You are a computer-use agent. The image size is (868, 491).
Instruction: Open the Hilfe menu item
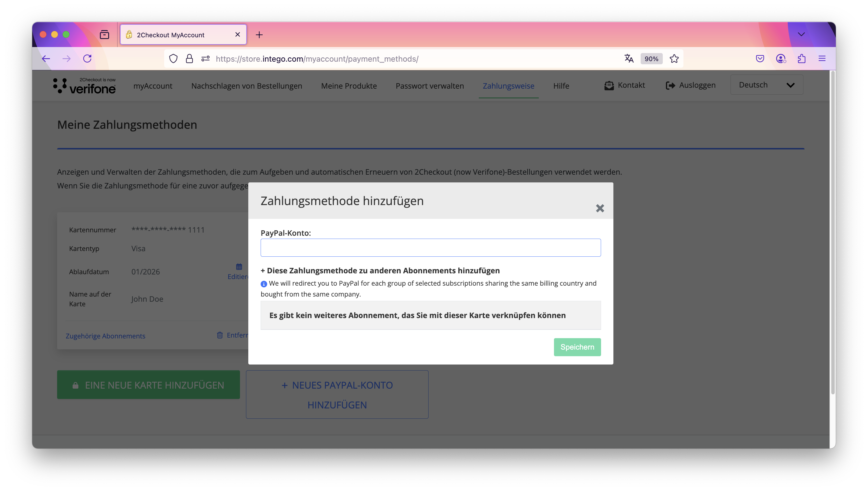(x=561, y=86)
